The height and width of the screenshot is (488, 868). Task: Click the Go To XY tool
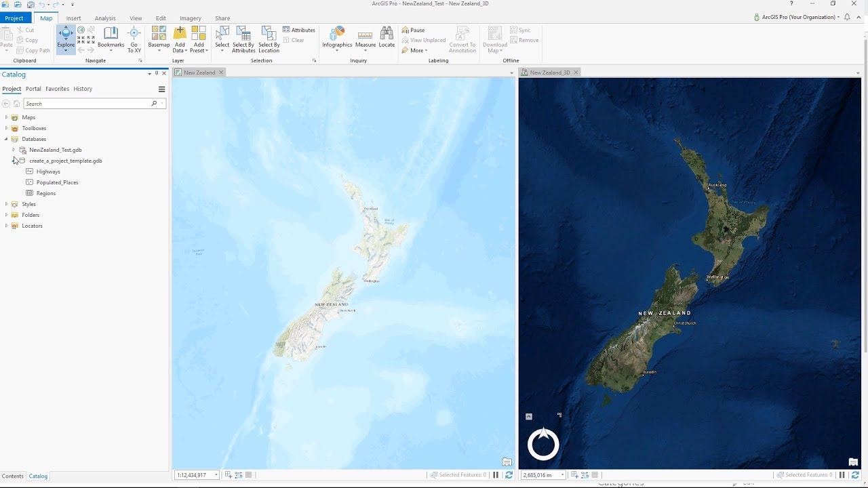click(x=134, y=39)
